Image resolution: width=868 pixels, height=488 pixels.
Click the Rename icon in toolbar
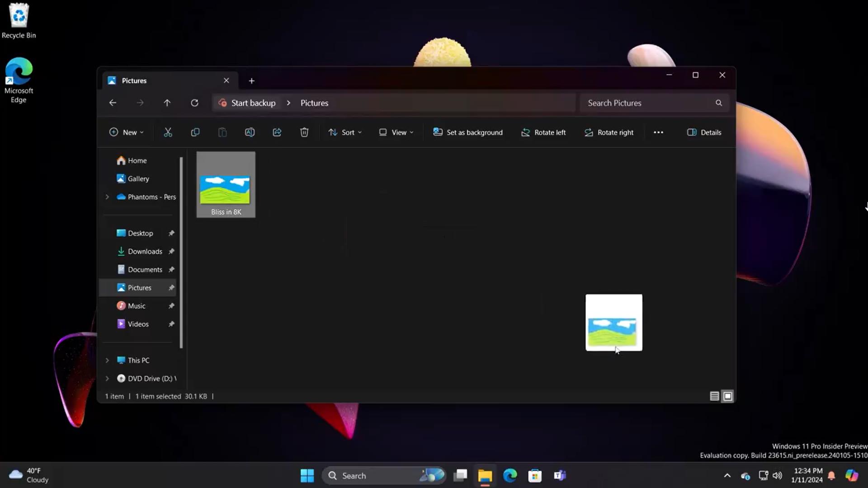point(249,132)
